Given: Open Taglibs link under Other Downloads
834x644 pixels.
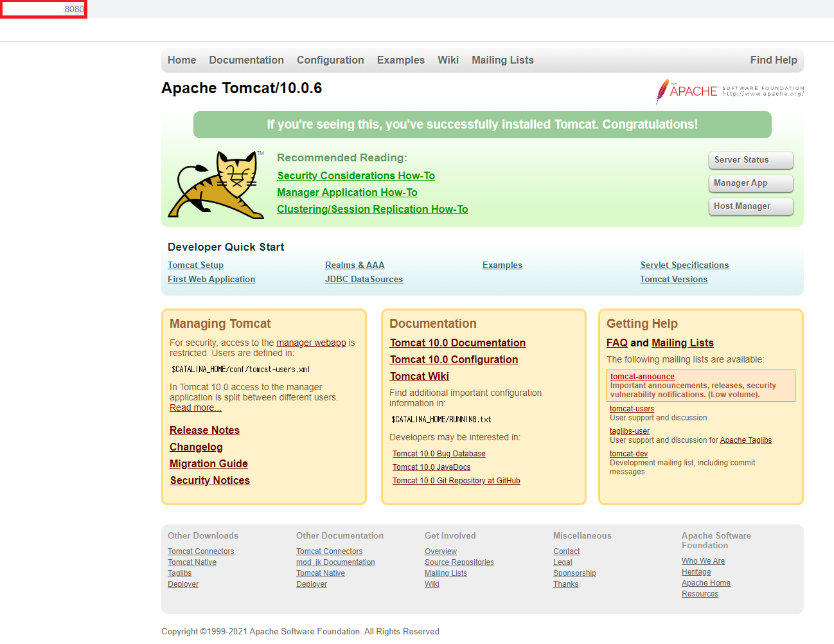Looking at the screenshot, I should click(x=179, y=573).
